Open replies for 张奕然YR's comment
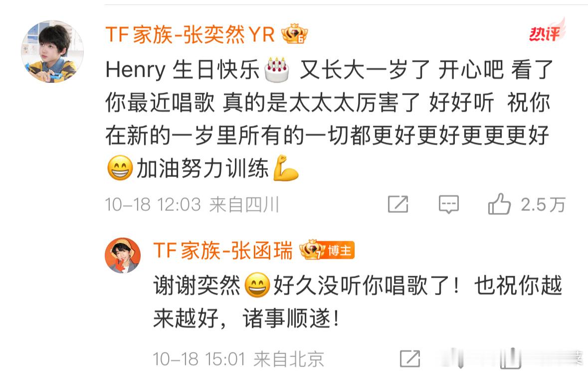The image size is (588, 372). pyautogui.click(x=448, y=205)
